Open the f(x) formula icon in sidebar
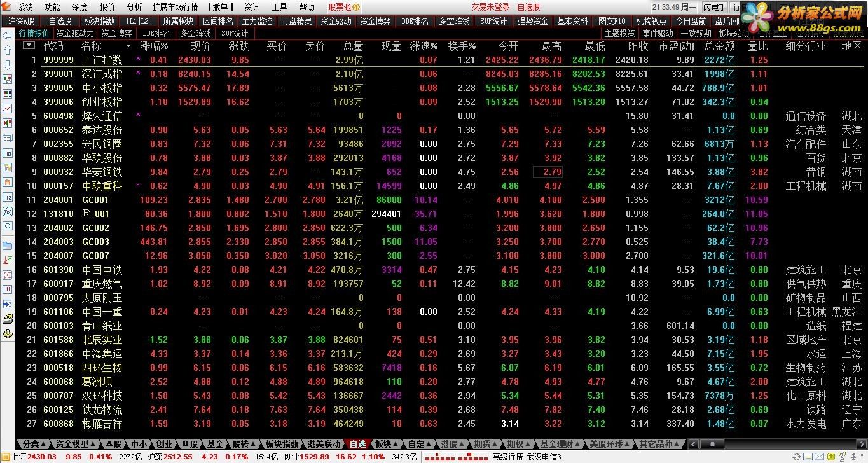The height and width of the screenshot is (463, 868). 7,212
